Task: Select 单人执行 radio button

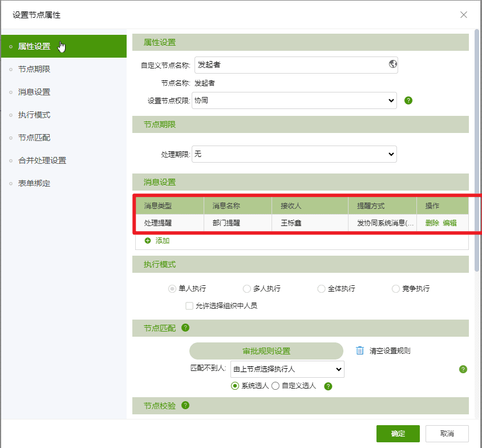Action: point(172,289)
